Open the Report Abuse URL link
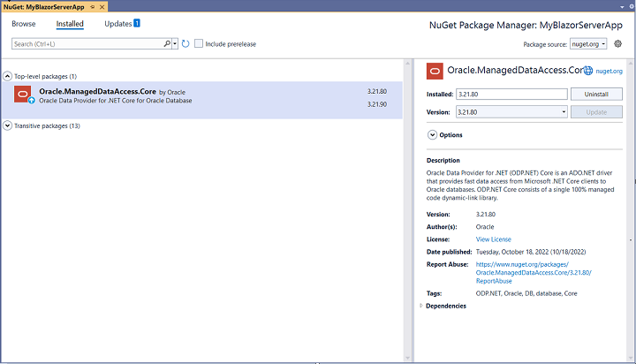This screenshot has width=636, height=364. tap(534, 272)
